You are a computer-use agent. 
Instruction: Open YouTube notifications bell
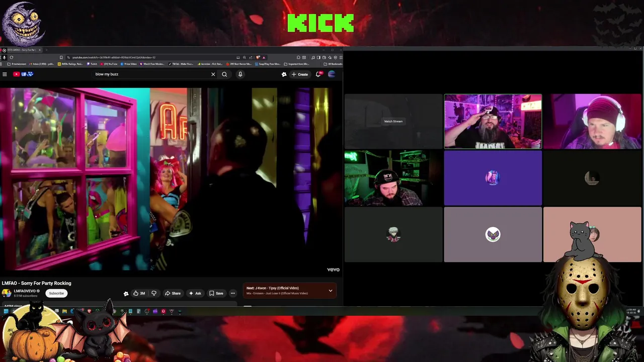tap(318, 74)
